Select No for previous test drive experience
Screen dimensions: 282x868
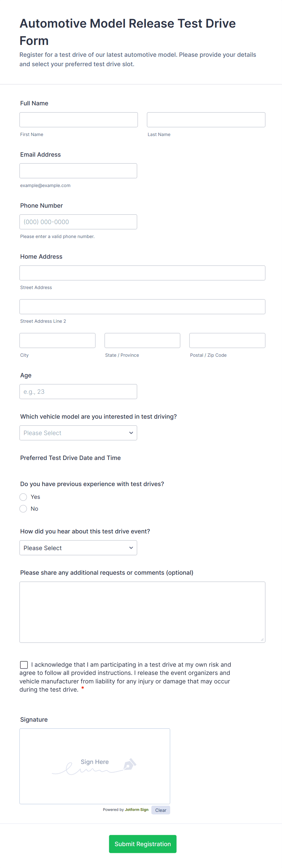point(23,509)
